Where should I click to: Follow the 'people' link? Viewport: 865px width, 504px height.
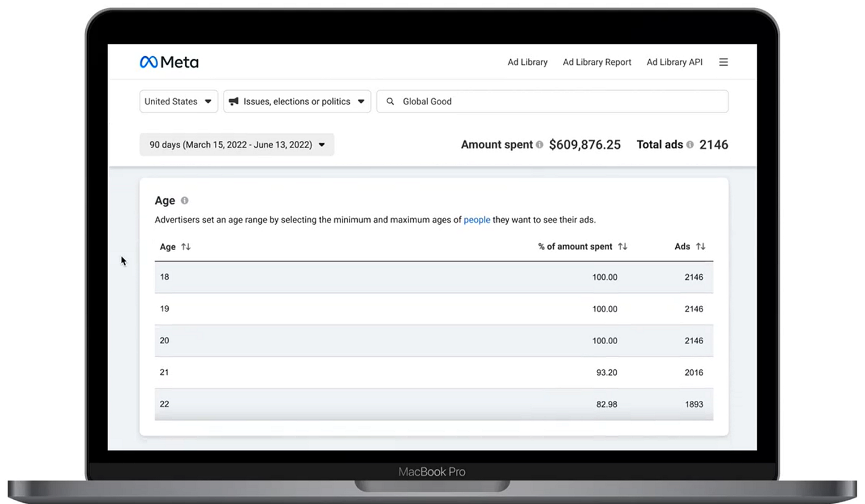tap(477, 220)
